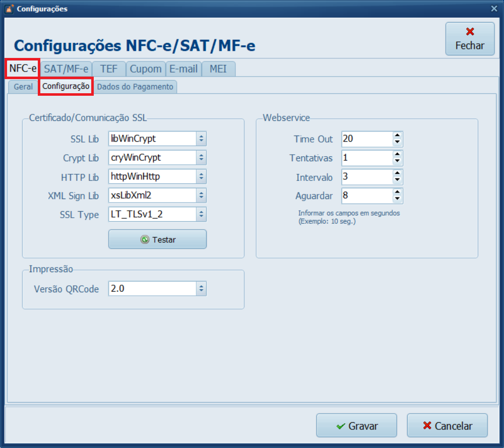The width and height of the screenshot is (504, 448).
Task: Click the application icon in the title bar
Action: (x=9, y=9)
